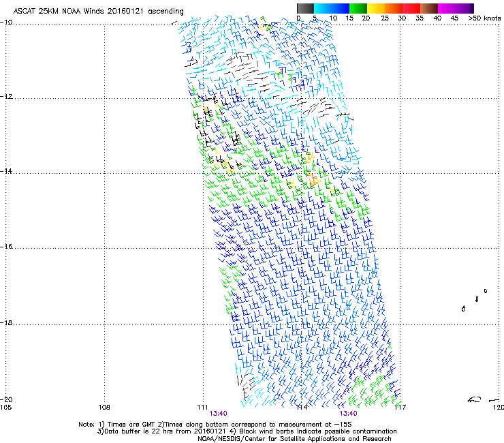Click the 'NOAA/NESDIS/Center for Satellite Applications and Research' credit

pos(294,439)
